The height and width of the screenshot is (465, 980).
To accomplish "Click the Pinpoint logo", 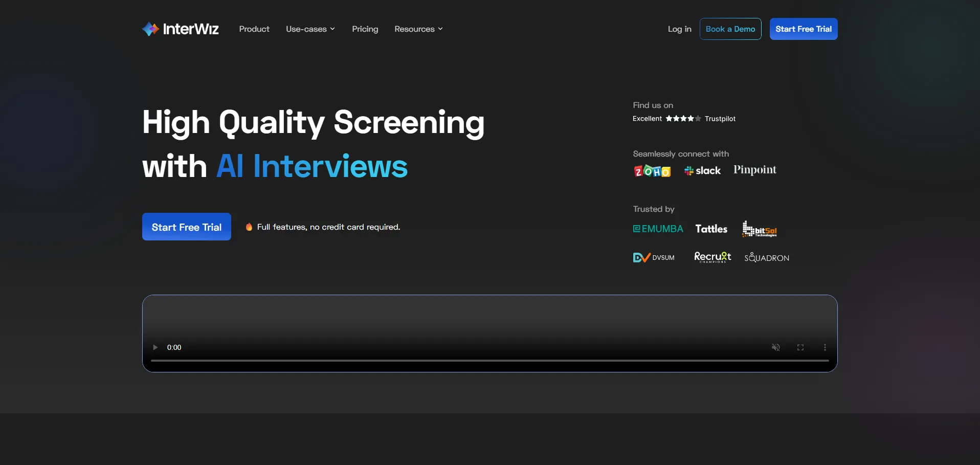I will point(754,170).
